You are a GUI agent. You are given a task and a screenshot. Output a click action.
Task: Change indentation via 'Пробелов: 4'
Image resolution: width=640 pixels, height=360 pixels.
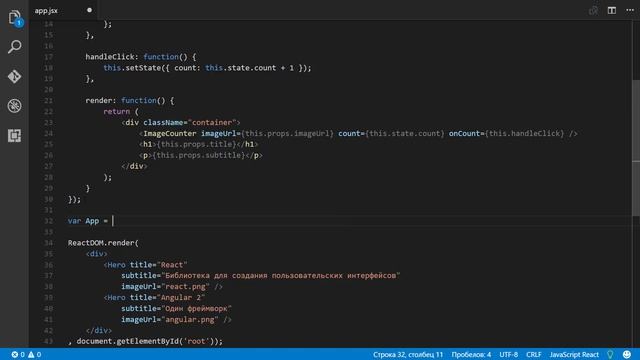(x=471, y=354)
